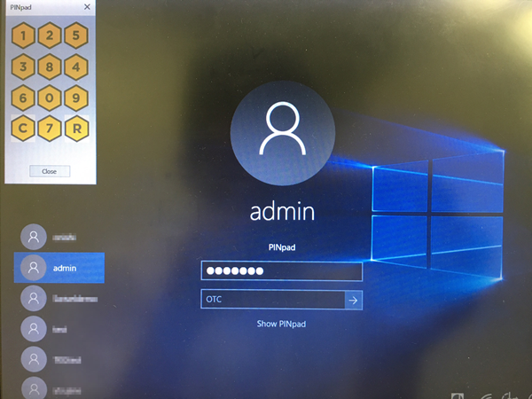
Task: Close PINpad window with X
Action: coord(87,7)
